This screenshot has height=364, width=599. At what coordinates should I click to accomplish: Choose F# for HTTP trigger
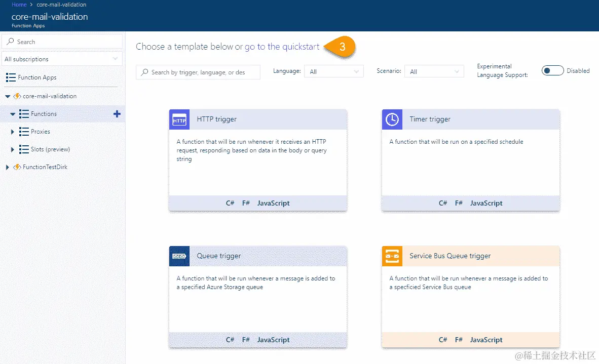click(246, 203)
